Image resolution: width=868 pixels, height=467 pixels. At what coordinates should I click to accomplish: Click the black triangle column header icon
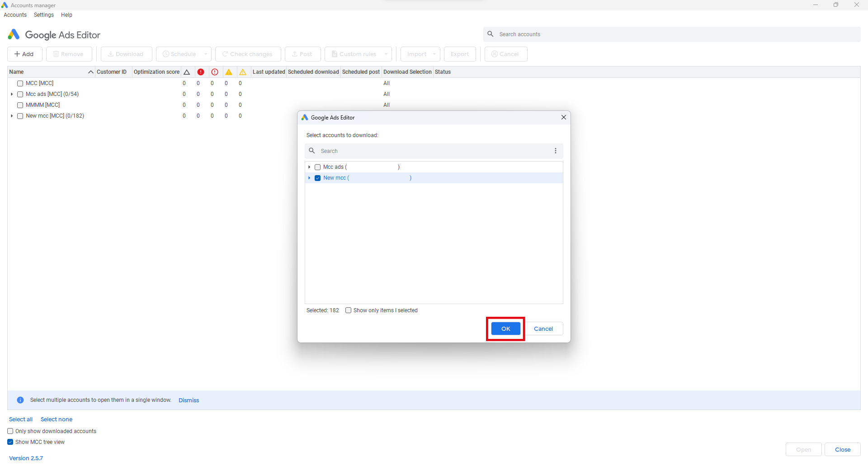pyautogui.click(x=187, y=72)
